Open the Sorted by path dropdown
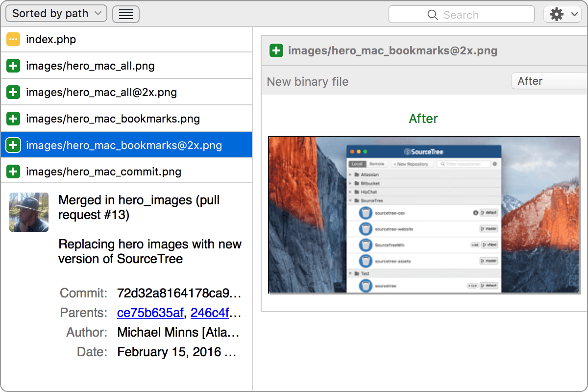Image resolution: width=588 pixels, height=392 pixels. pyautogui.click(x=56, y=13)
